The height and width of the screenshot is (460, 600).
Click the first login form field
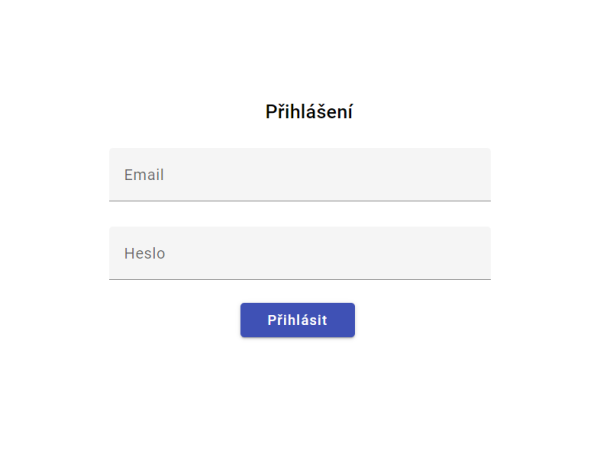299,175
